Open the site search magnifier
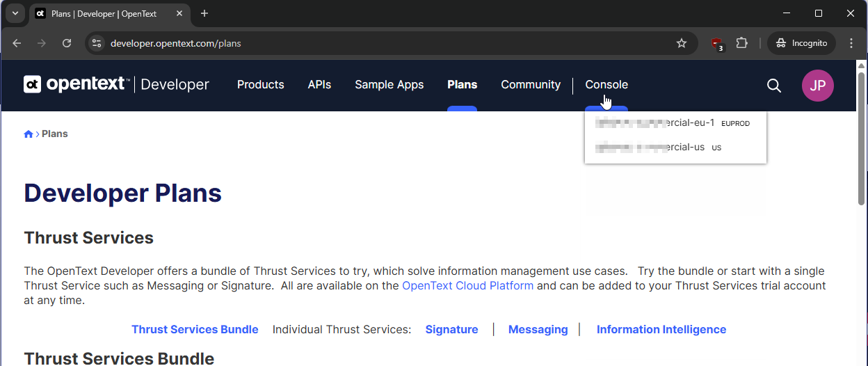Image resolution: width=868 pixels, height=366 pixels. click(x=774, y=85)
